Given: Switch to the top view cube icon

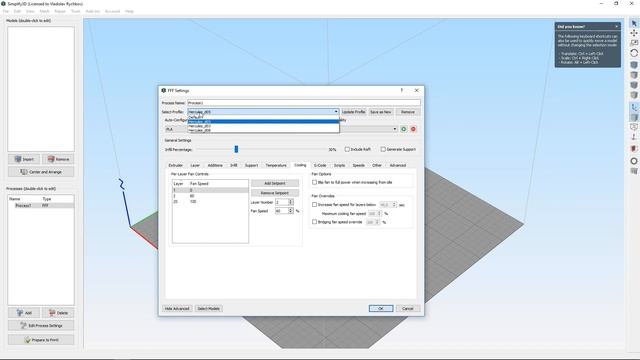Looking at the screenshot, I should point(634,75).
